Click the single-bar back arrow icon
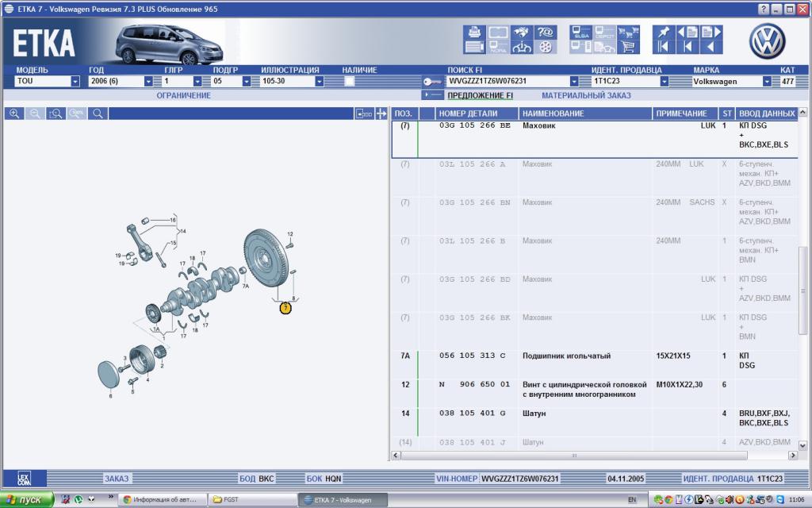 pyautogui.click(x=688, y=47)
